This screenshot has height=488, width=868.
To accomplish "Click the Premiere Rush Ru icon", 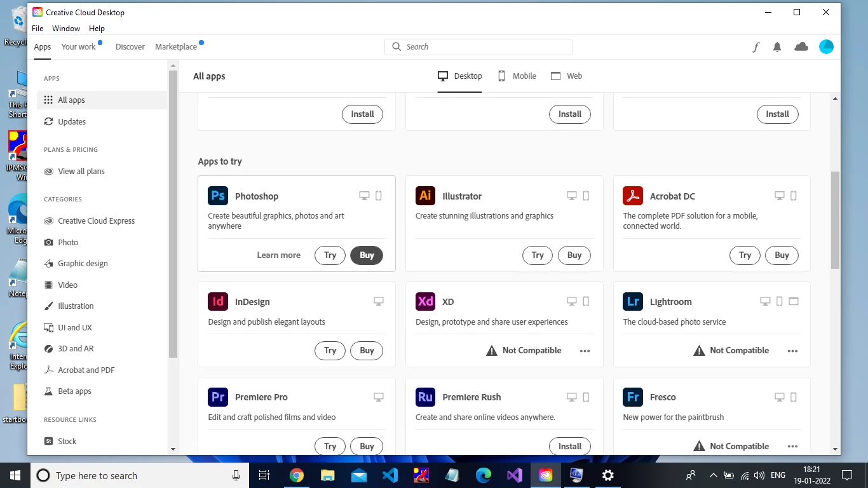I will [x=425, y=396].
